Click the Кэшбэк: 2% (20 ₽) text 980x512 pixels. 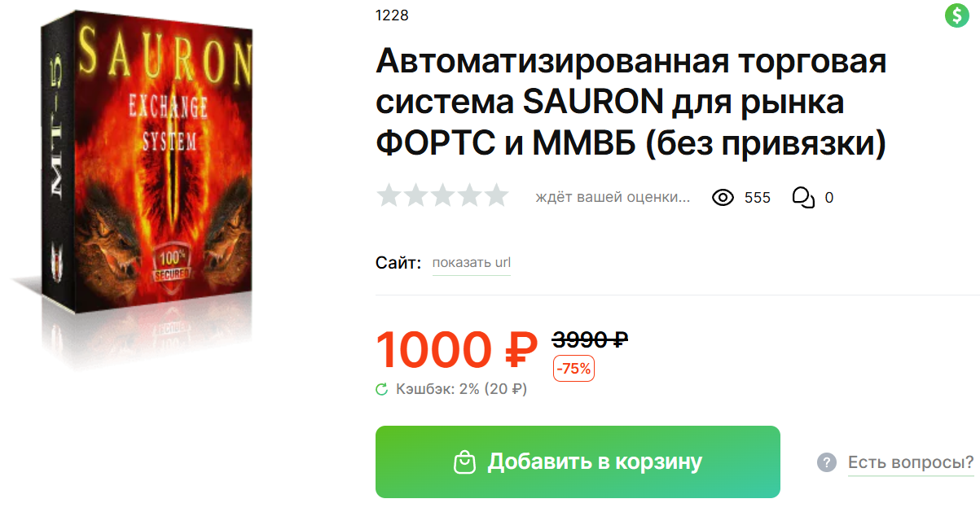click(x=462, y=390)
